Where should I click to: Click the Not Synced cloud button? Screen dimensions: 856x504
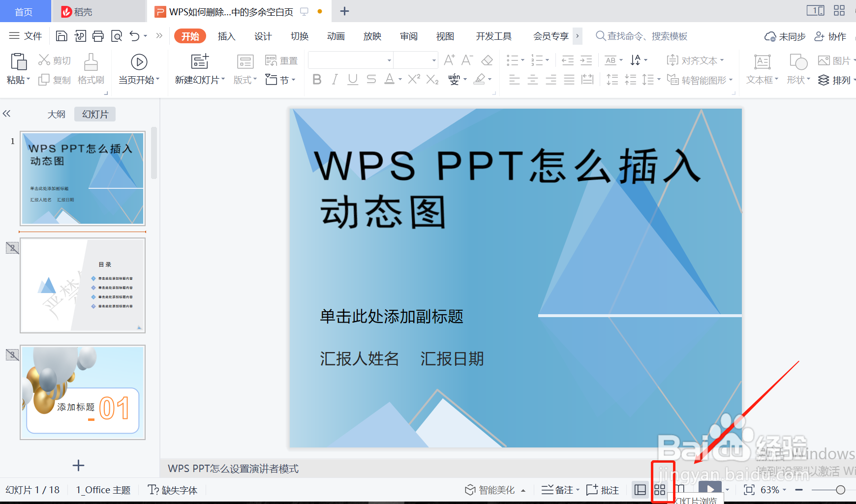(785, 36)
